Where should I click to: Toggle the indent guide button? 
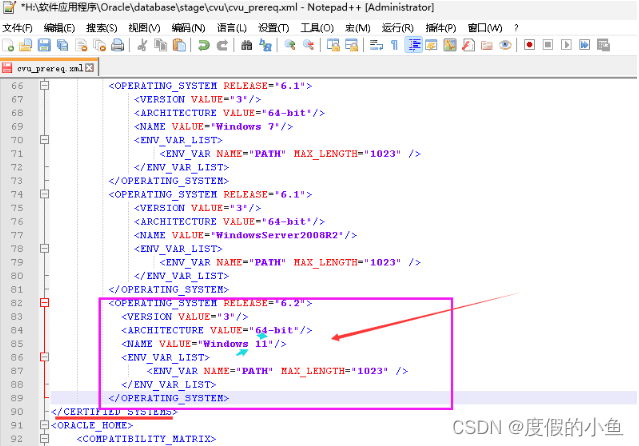pos(414,45)
